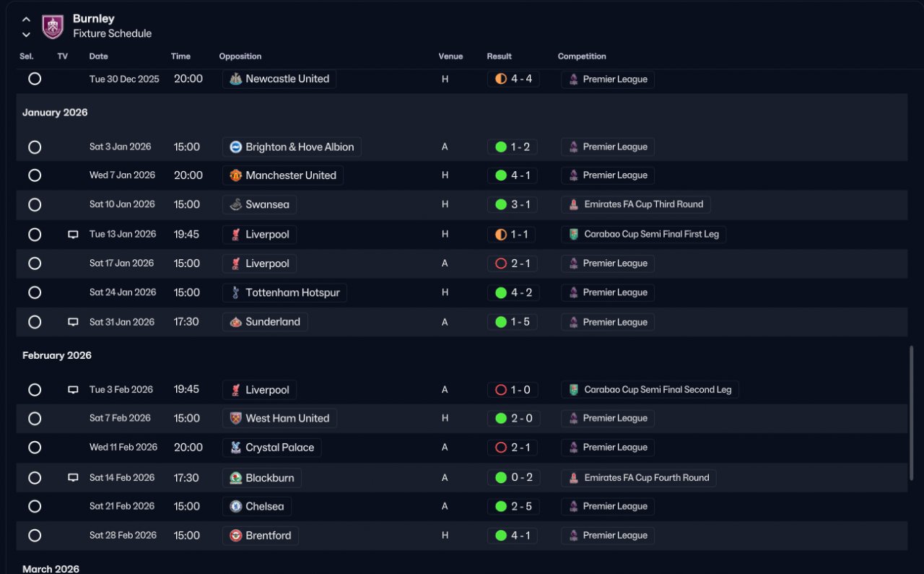Click the Manchester United club badge
Image resolution: width=924 pixels, height=574 pixels.
point(235,175)
